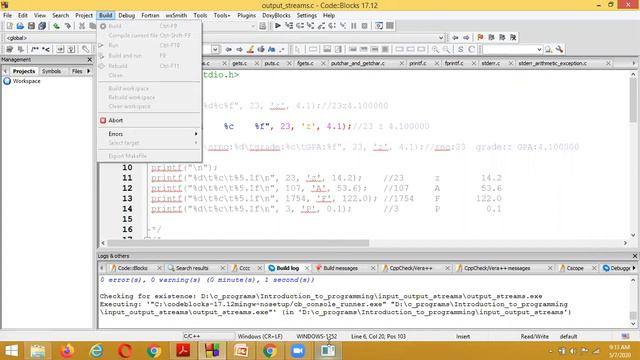The width and height of the screenshot is (640, 360).
Task: Go to next bookmark icon
Action: (502, 38)
